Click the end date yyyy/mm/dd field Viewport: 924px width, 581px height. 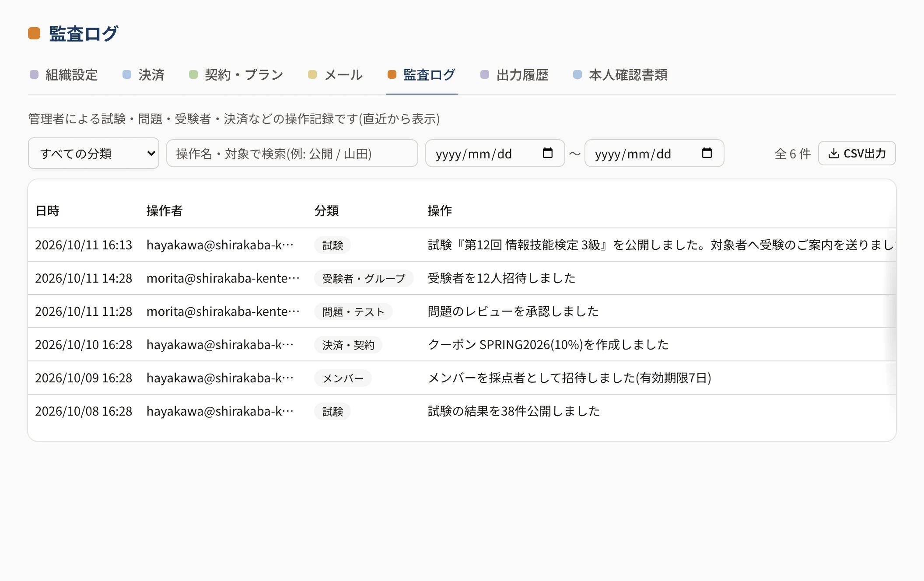point(654,153)
